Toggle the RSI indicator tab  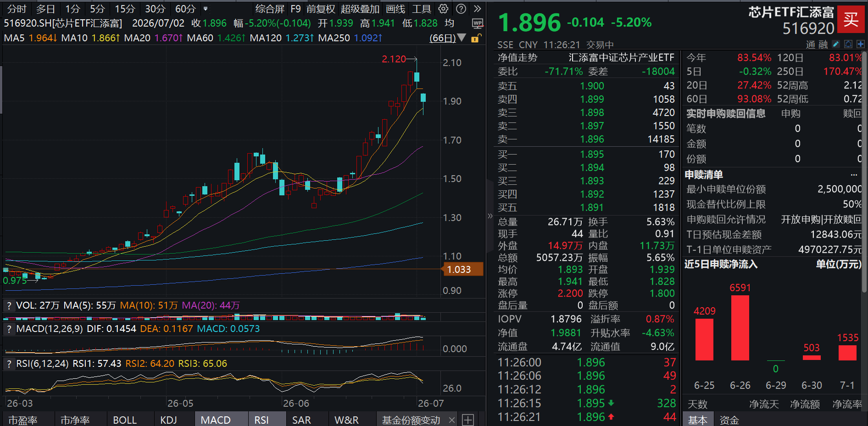click(x=262, y=420)
